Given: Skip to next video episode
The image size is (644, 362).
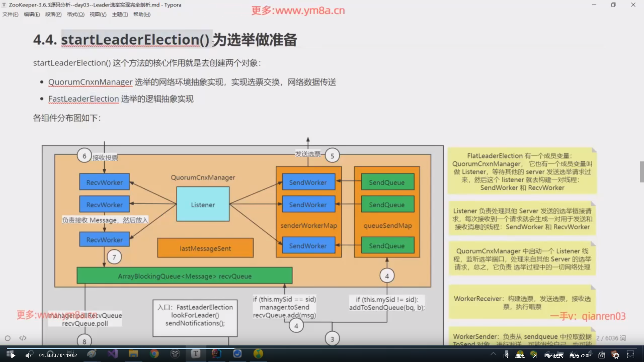Looking at the screenshot, I should point(534,355).
